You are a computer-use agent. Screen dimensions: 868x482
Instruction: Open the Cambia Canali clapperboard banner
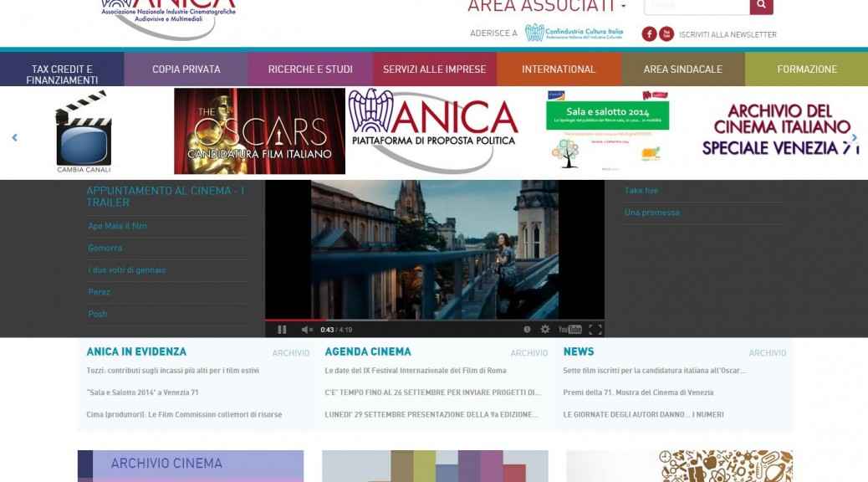[x=84, y=132]
